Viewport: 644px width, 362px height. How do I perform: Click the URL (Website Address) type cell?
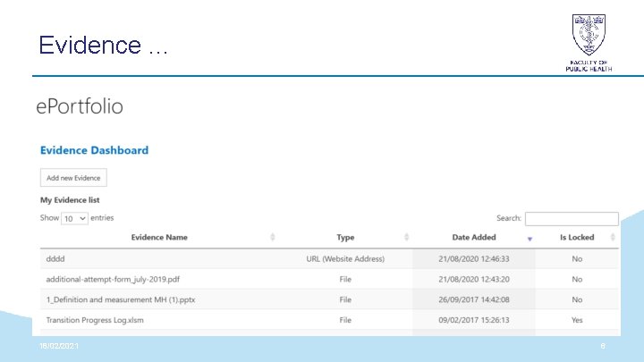[x=345, y=259]
